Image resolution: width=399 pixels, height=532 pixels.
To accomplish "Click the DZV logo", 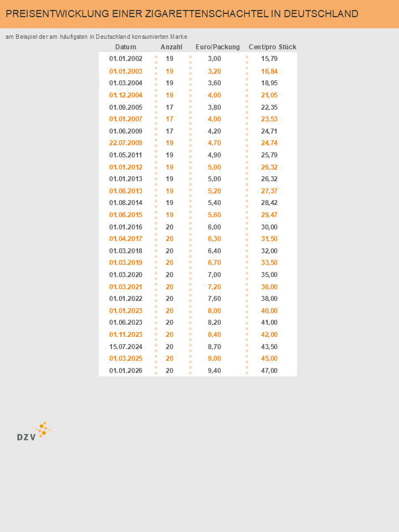I will click(x=34, y=431).
